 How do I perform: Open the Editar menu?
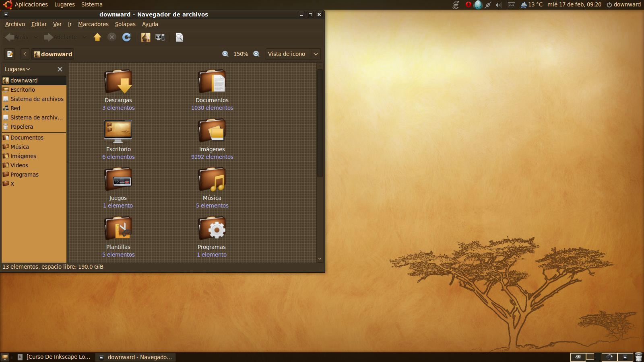pyautogui.click(x=39, y=24)
